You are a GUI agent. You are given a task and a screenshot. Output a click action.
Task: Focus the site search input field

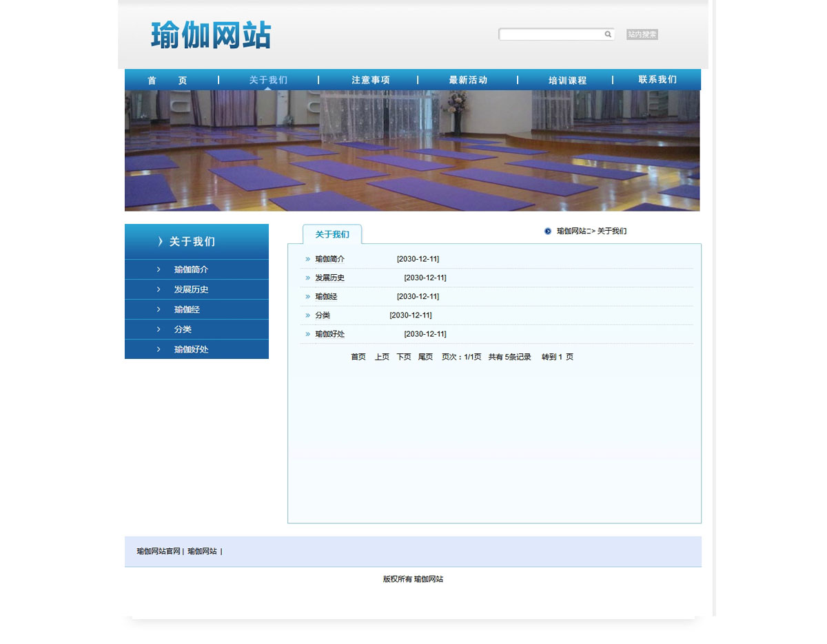[x=556, y=34]
